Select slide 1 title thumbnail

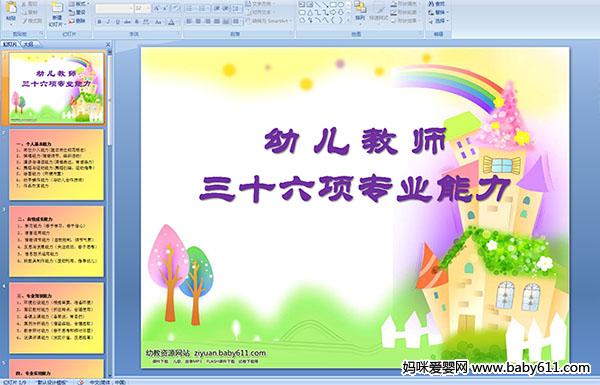(x=57, y=88)
